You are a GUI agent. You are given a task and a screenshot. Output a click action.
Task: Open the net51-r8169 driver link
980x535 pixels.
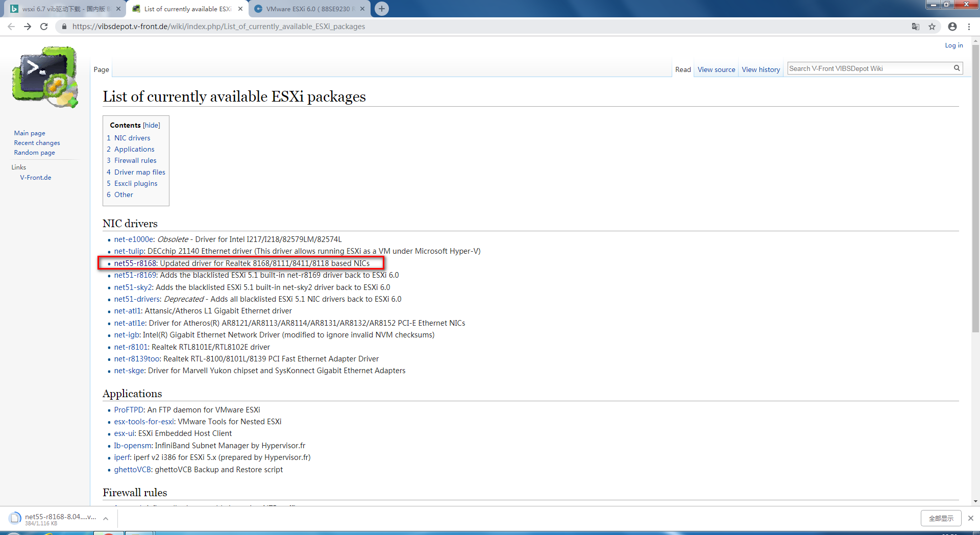[135, 275]
